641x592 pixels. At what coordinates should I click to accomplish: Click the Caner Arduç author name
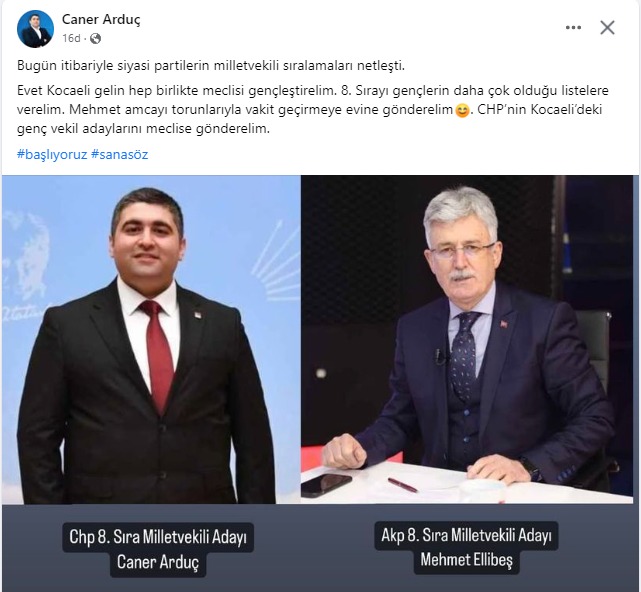point(101,19)
